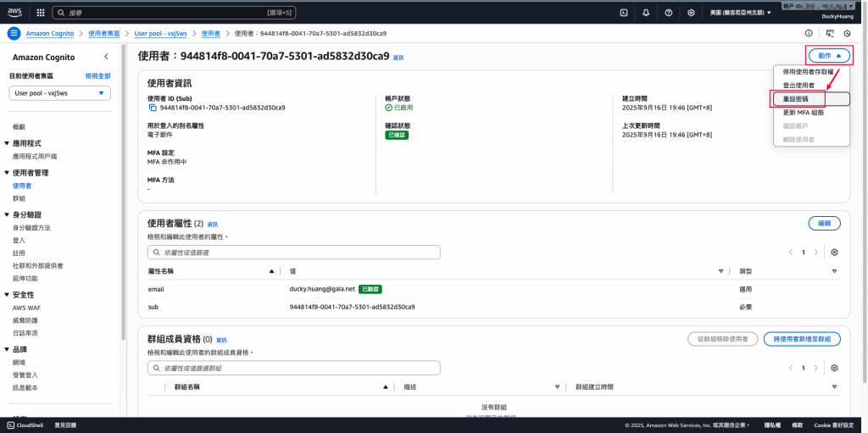Open 使用者集區 breadcrumb link
The height and width of the screenshot is (433, 868).
pos(104,33)
